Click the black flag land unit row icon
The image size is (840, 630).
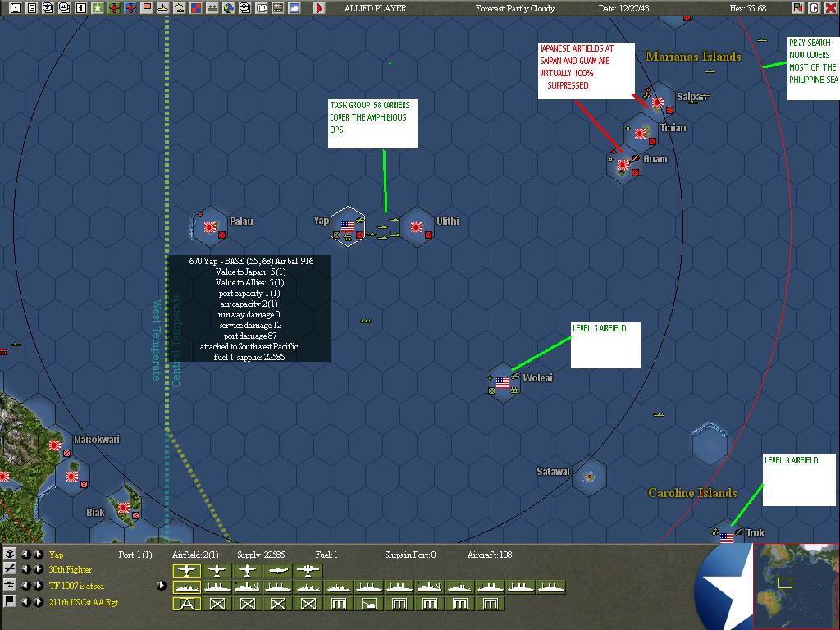coord(10,601)
